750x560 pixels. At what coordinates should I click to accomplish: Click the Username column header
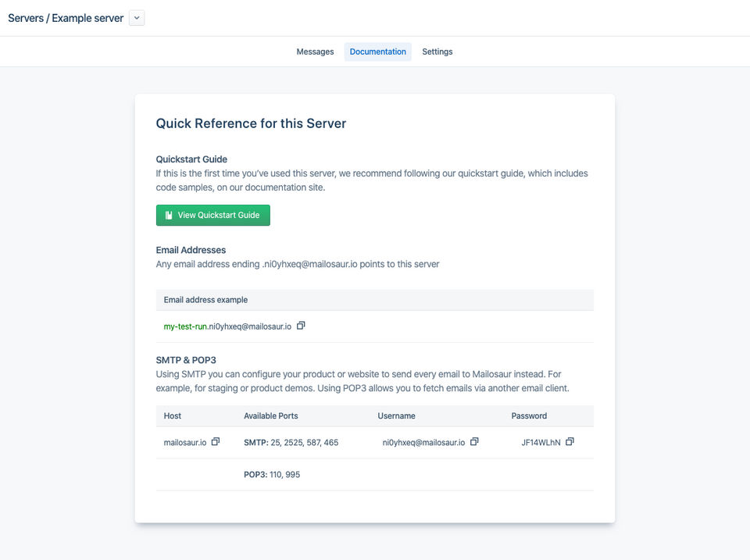tap(397, 416)
